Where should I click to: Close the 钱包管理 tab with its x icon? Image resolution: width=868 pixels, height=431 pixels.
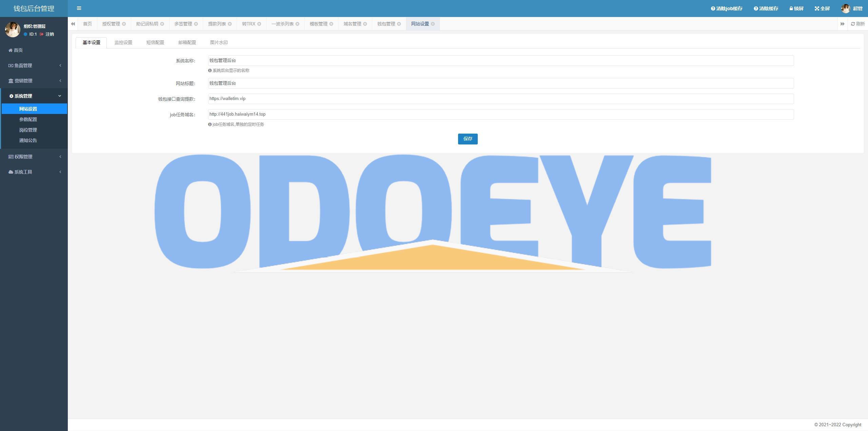tap(399, 24)
